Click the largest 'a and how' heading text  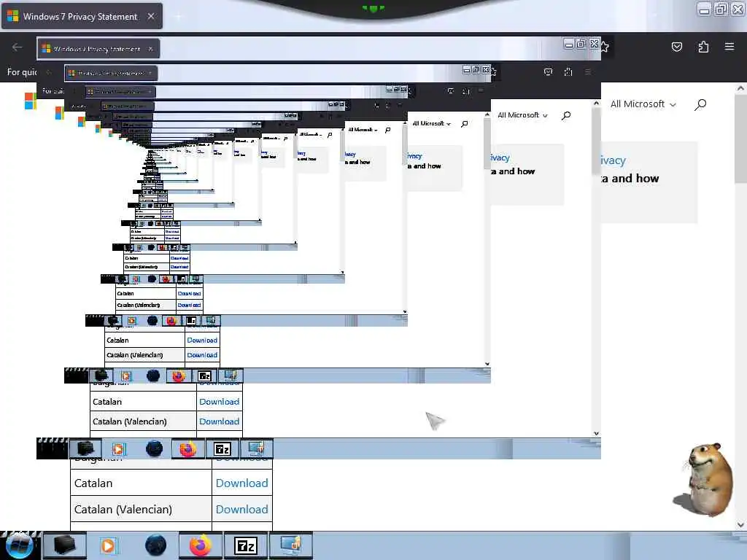click(x=630, y=178)
